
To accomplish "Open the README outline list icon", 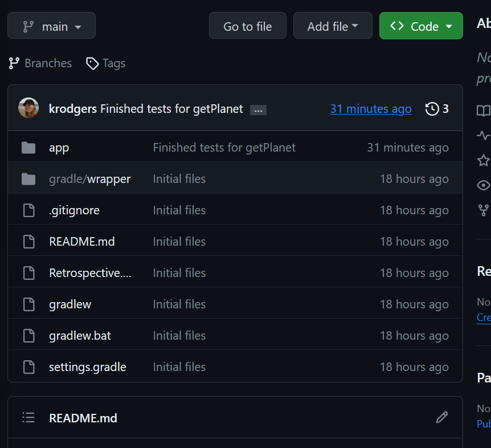I will pyautogui.click(x=28, y=418).
